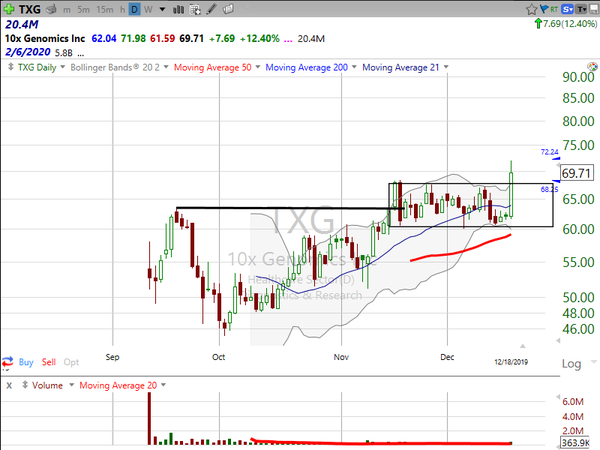600x450 pixels.
Task: Click the trade arrows icon beside Buy
Action: click(7, 362)
